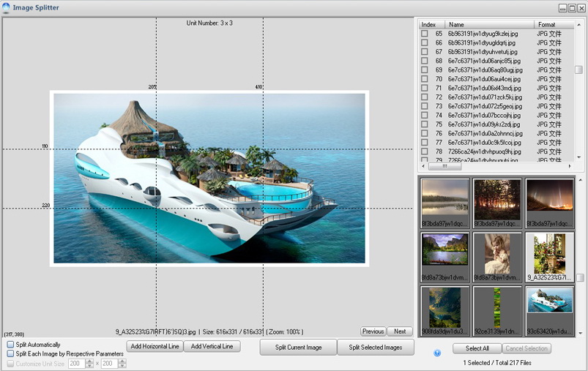Check the box for file index 76
This screenshot has width=588, height=371.
pyautogui.click(x=425, y=133)
